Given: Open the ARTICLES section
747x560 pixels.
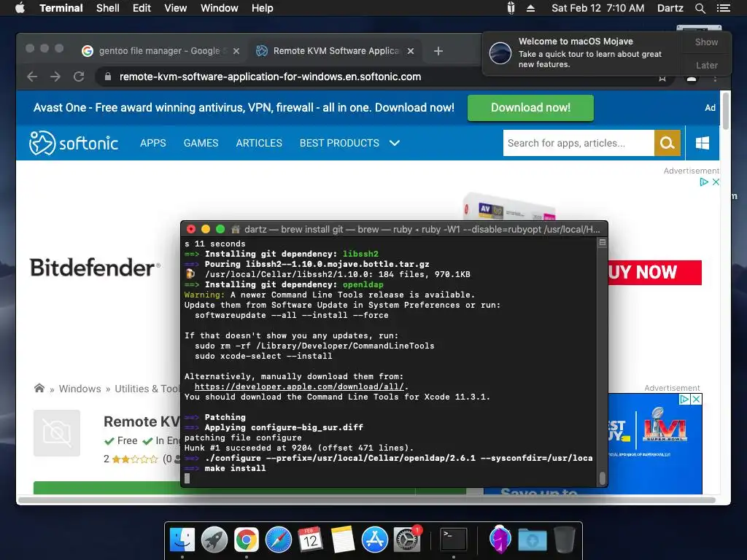Looking at the screenshot, I should (x=259, y=143).
